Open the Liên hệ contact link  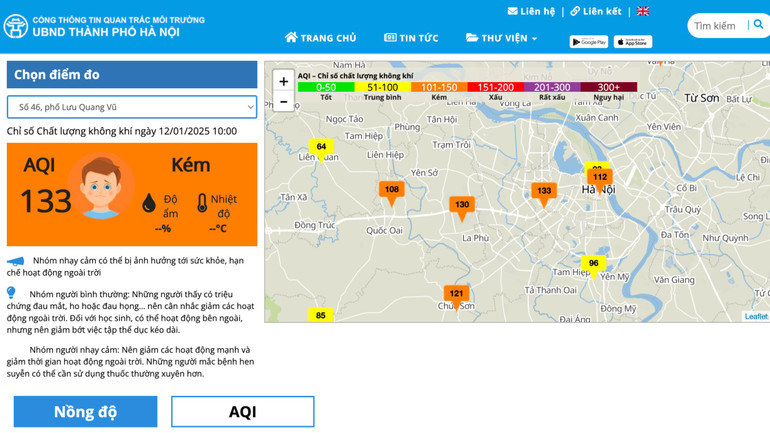point(531,12)
